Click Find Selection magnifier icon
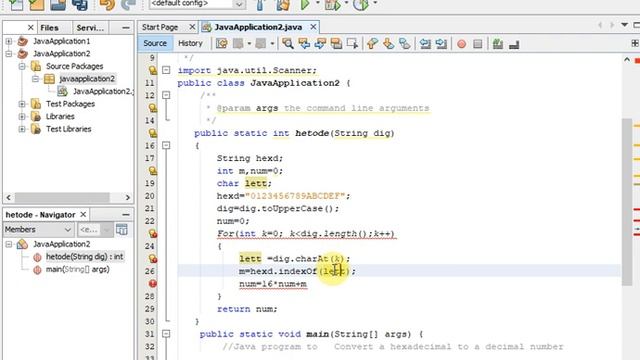 click(x=287, y=44)
